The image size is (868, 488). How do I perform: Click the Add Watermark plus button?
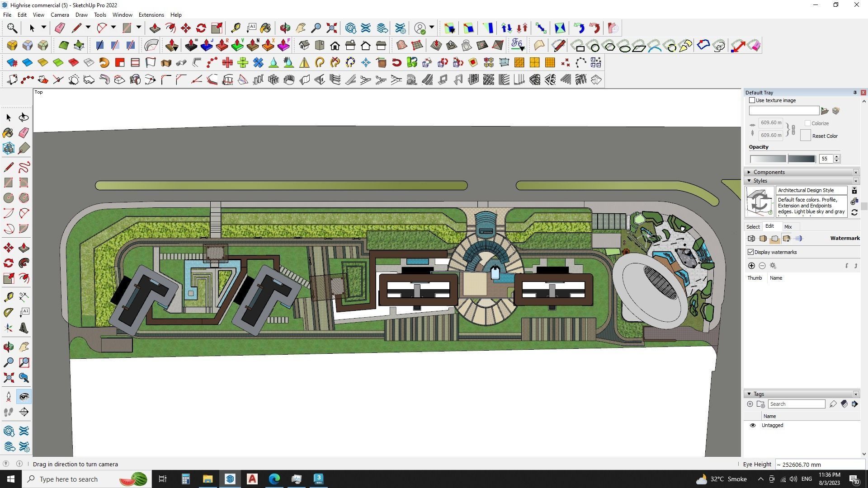click(751, 266)
